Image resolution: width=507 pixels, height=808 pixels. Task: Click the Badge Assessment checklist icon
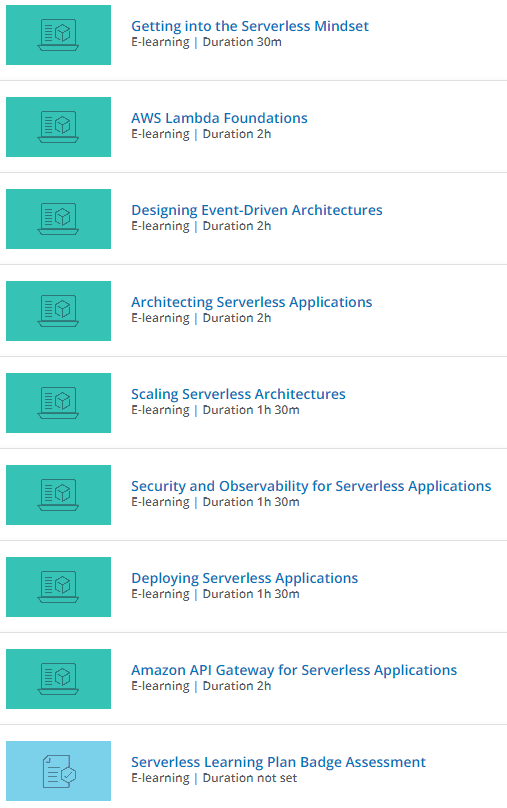pyautogui.click(x=58, y=771)
